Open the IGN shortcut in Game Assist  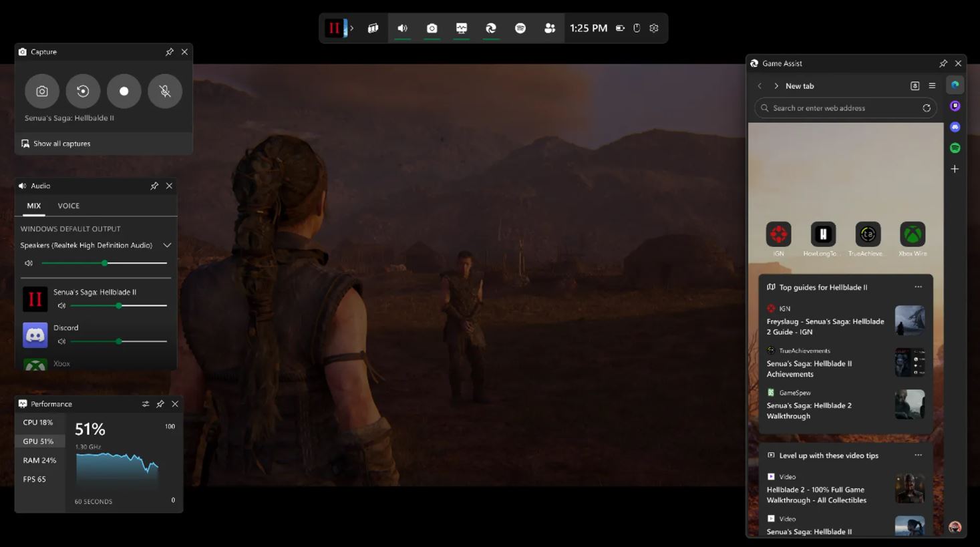(778, 235)
